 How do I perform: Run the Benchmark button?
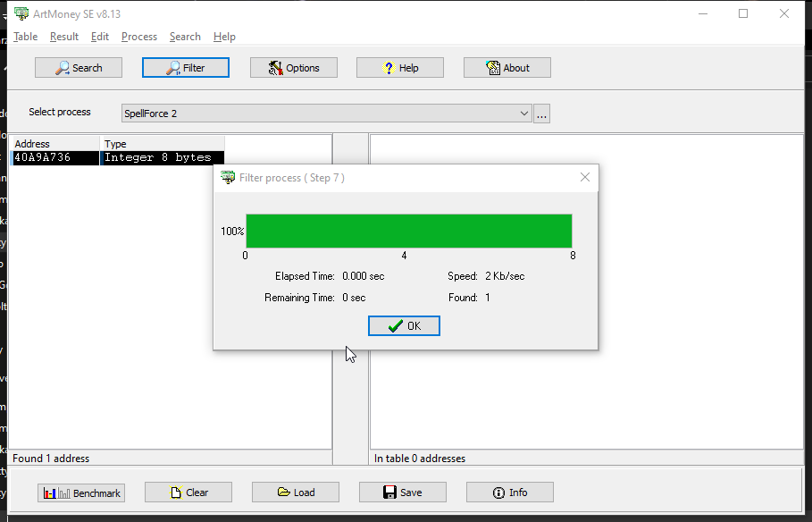pyautogui.click(x=81, y=493)
